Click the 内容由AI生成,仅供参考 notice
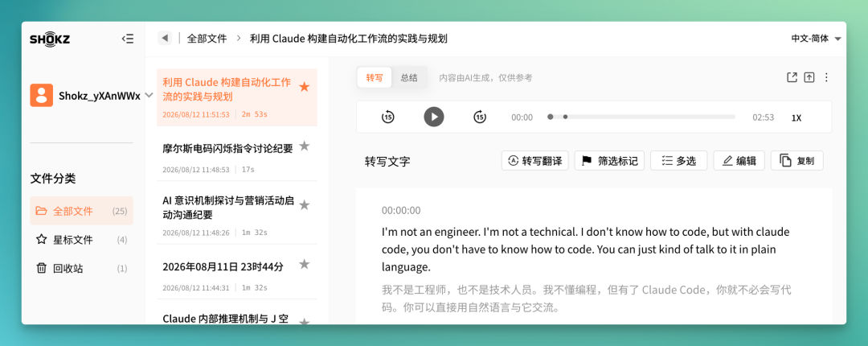The image size is (868, 346). pyautogui.click(x=485, y=77)
